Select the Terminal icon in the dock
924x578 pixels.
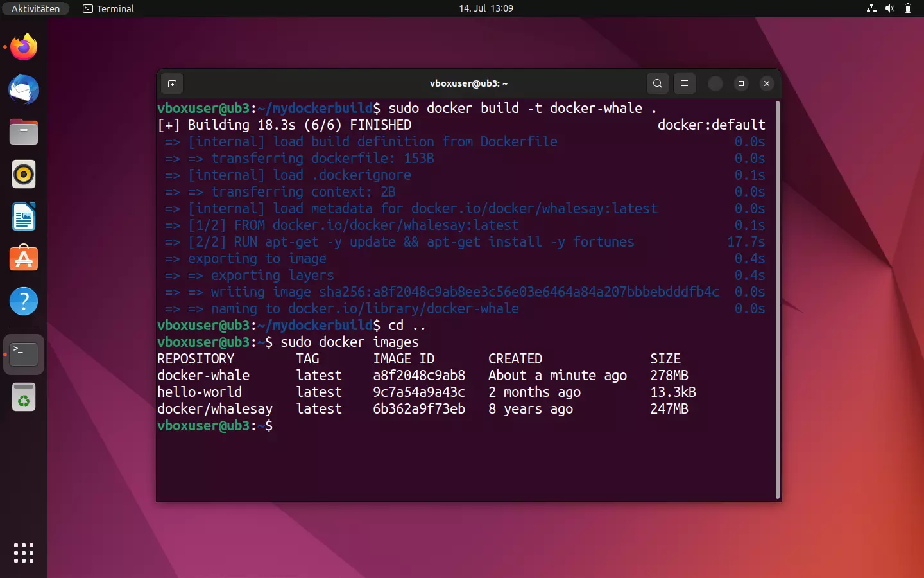click(x=23, y=354)
